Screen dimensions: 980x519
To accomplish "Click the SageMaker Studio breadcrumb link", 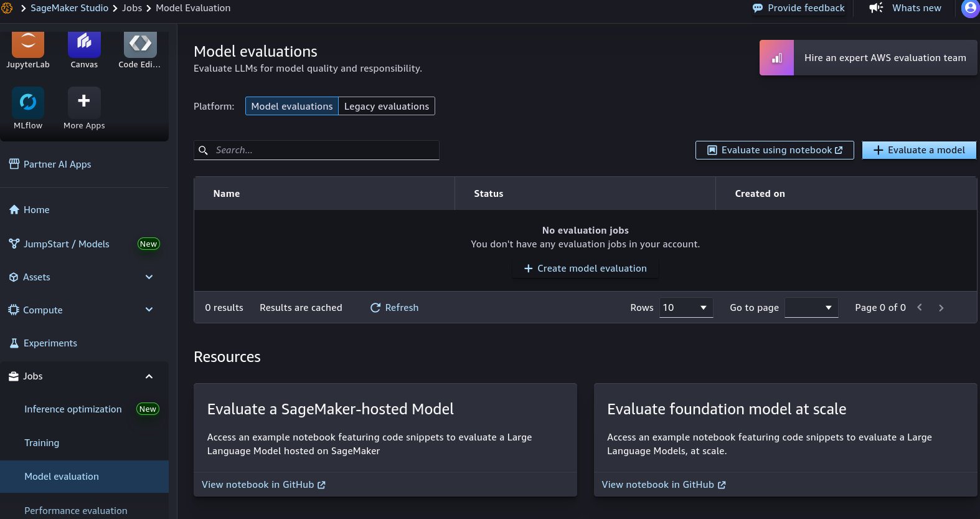I will 70,8.
